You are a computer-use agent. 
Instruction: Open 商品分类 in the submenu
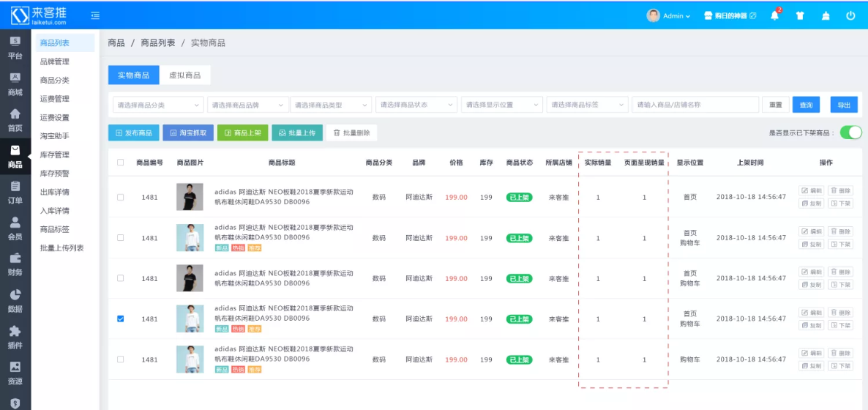click(55, 81)
